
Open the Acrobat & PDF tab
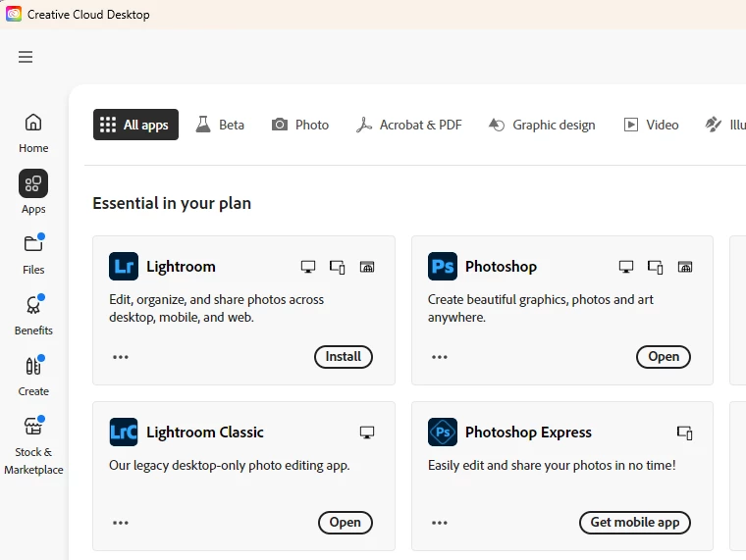409,125
